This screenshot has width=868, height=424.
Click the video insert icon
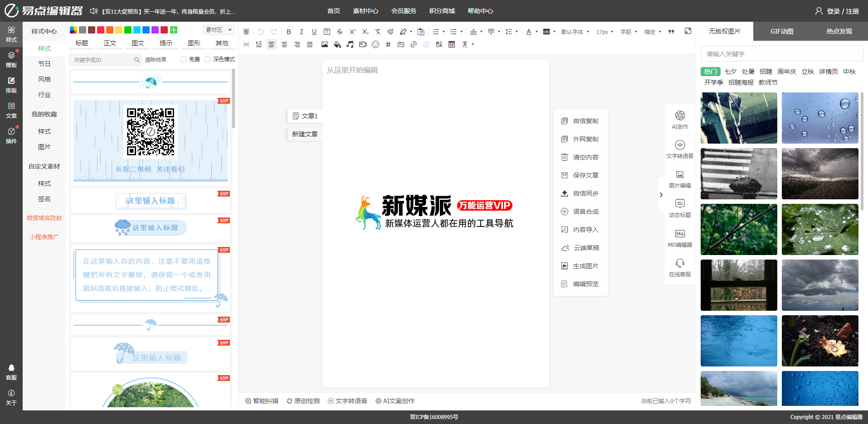click(x=363, y=44)
